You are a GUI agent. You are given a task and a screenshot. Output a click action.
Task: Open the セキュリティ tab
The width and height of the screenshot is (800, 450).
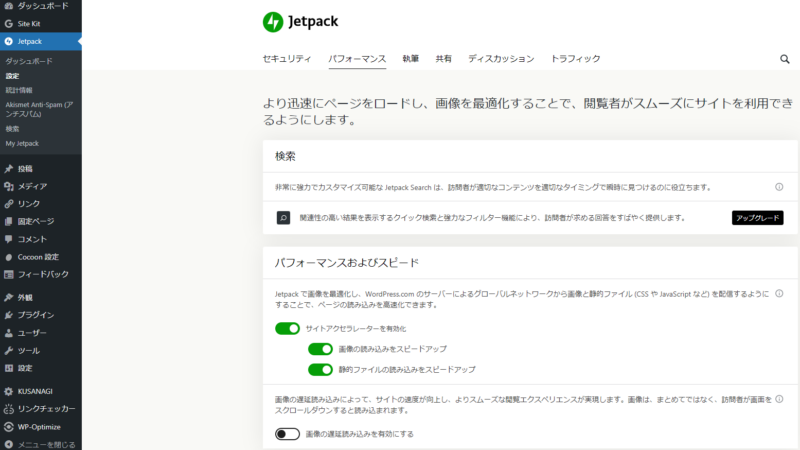287,59
